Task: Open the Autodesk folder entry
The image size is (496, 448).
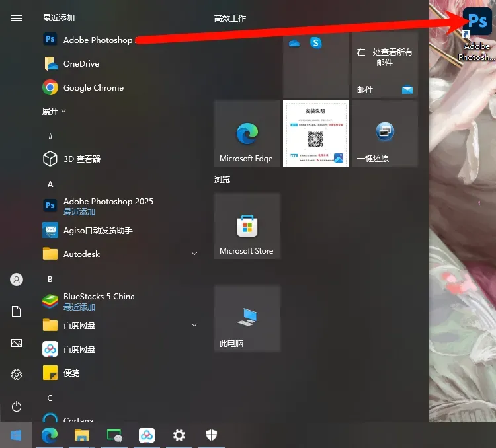Action: (x=120, y=254)
